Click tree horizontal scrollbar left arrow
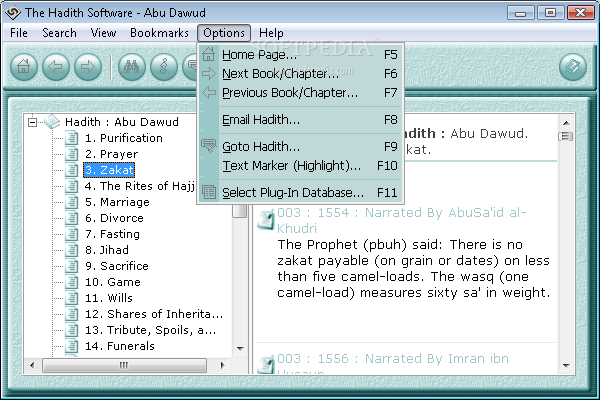The image size is (600, 400). [32, 365]
